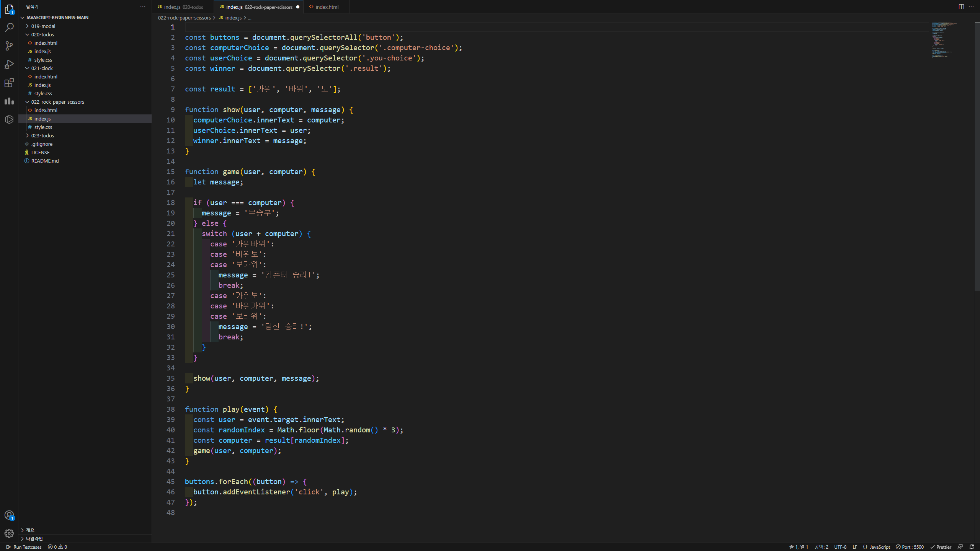The width and height of the screenshot is (980, 551).
Task: Expand the 023-todos folder
Action: (42, 135)
